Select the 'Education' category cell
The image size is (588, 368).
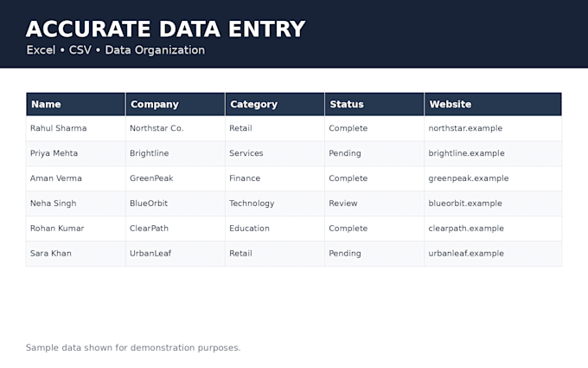point(275,229)
